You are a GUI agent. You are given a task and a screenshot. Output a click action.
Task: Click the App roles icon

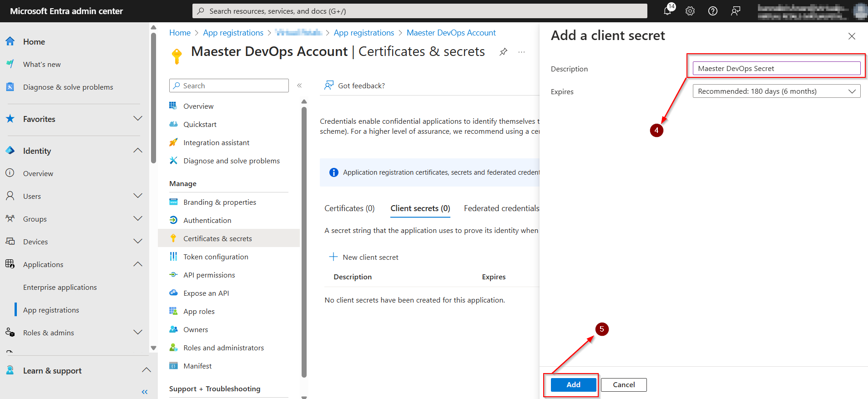173,311
